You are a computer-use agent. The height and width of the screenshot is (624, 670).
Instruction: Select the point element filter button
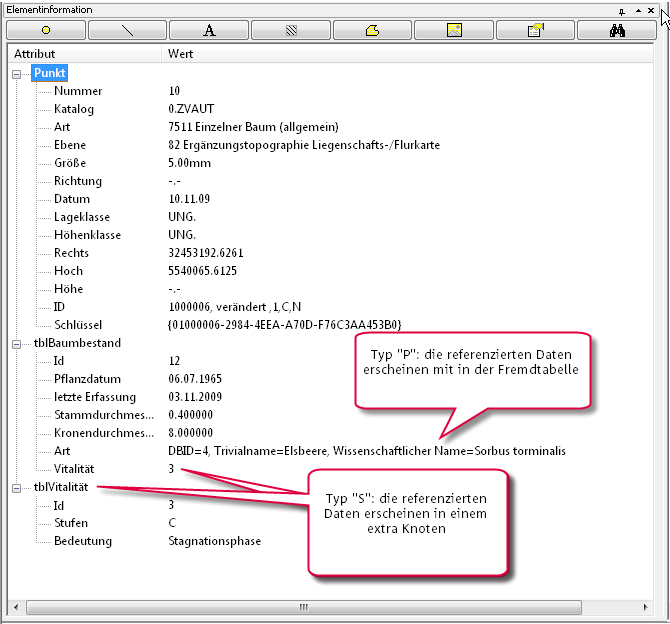click(x=46, y=30)
